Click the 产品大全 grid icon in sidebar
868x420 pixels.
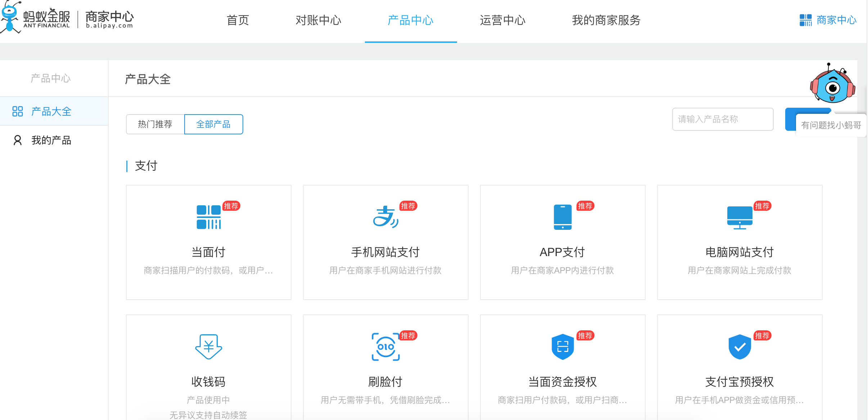tap(18, 111)
